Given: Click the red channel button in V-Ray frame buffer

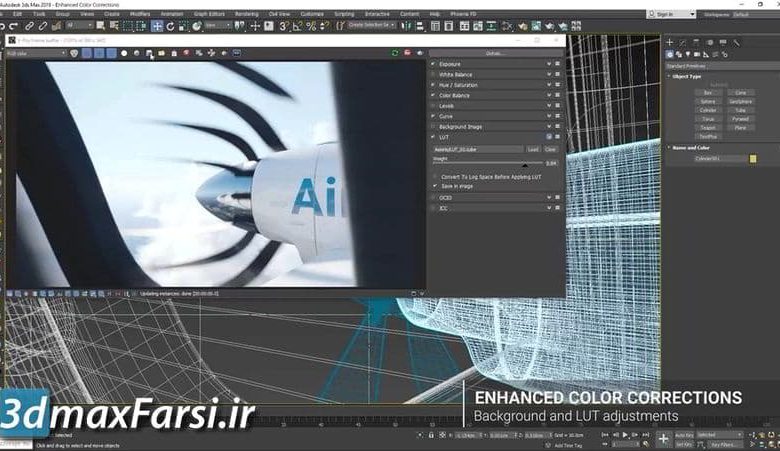Looking at the screenshot, I should click(x=87, y=53).
